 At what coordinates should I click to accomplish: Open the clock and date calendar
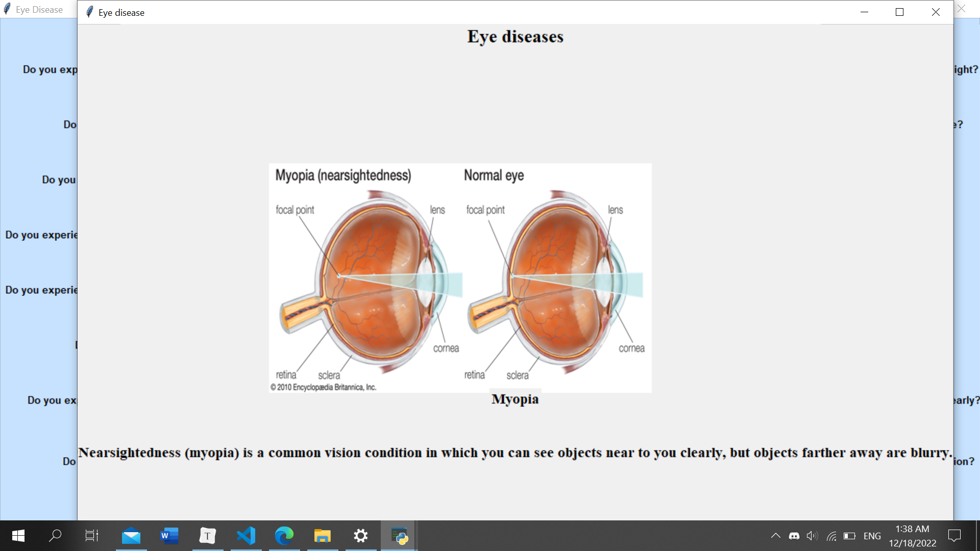[x=913, y=536]
